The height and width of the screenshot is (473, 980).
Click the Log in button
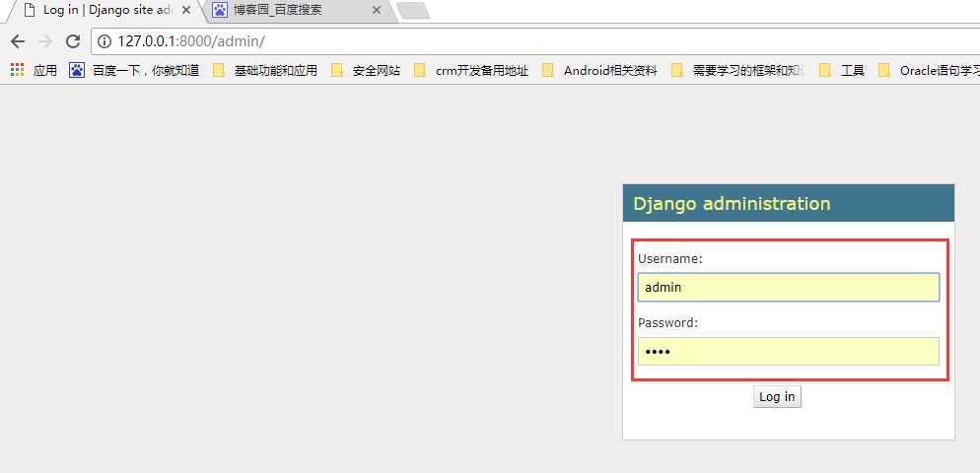click(777, 397)
